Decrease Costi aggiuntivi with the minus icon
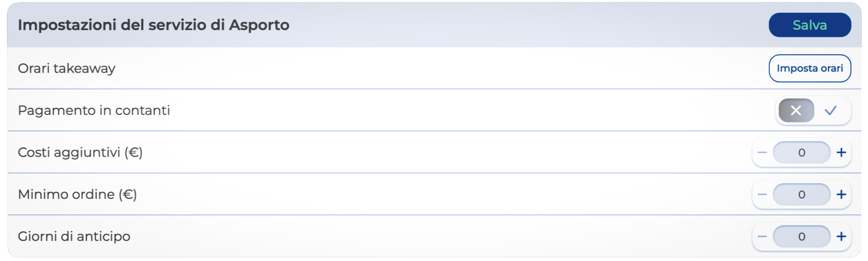 pos(762,153)
